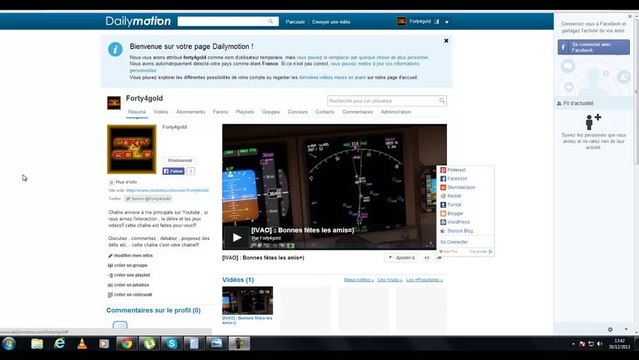This screenshot has width=639, height=360.
Task: Close the Bienvenue welcome banner
Action: tap(446, 41)
